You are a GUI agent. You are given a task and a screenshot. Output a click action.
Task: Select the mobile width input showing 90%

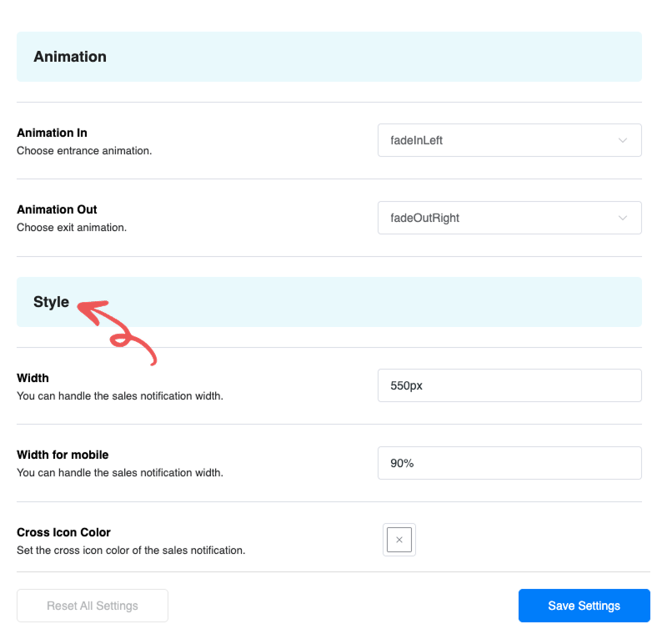click(509, 463)
